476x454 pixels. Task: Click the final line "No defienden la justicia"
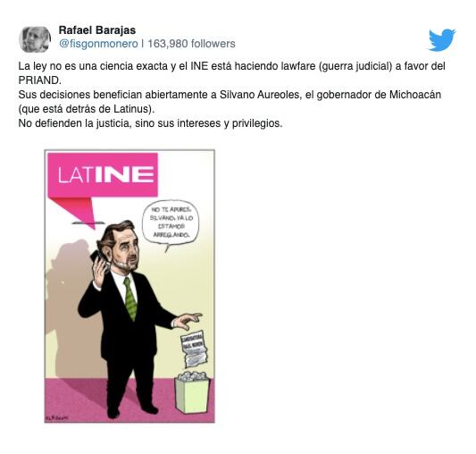click(150, 123)
